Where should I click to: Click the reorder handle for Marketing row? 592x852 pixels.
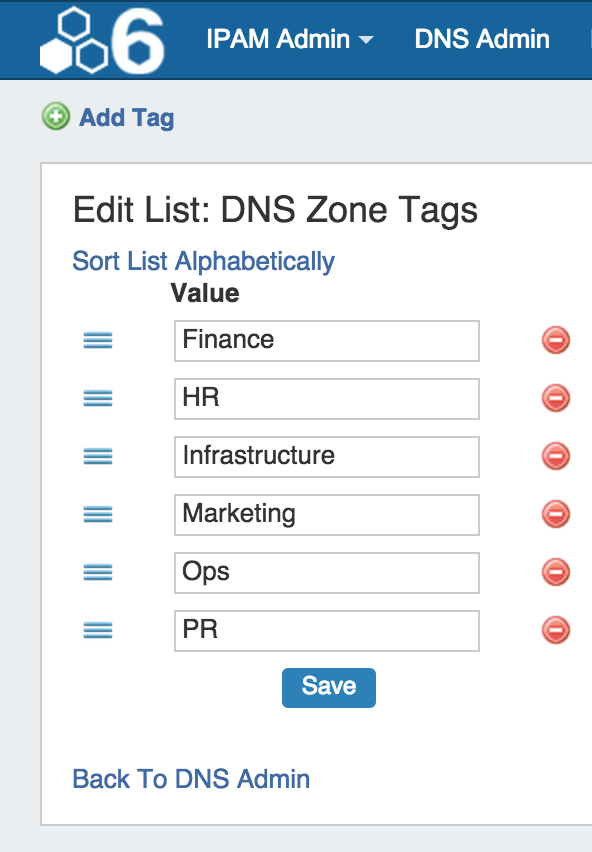pos(98,514)
